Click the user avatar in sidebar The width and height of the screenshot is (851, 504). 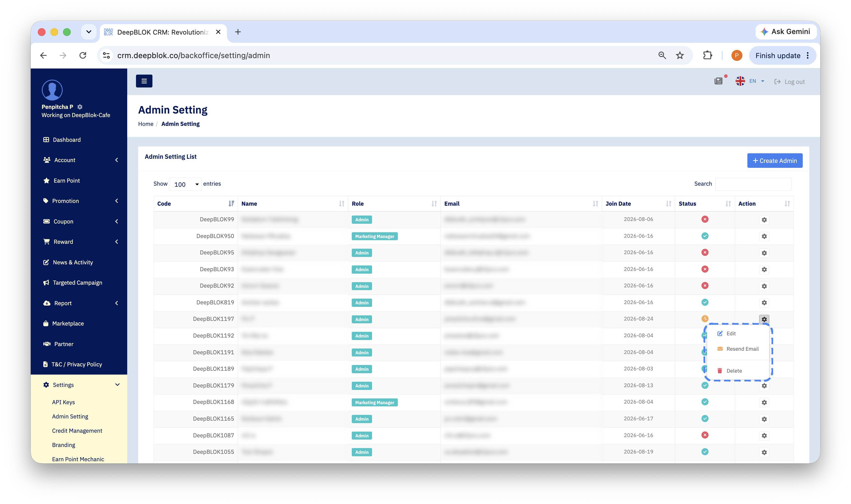(52, 90)
